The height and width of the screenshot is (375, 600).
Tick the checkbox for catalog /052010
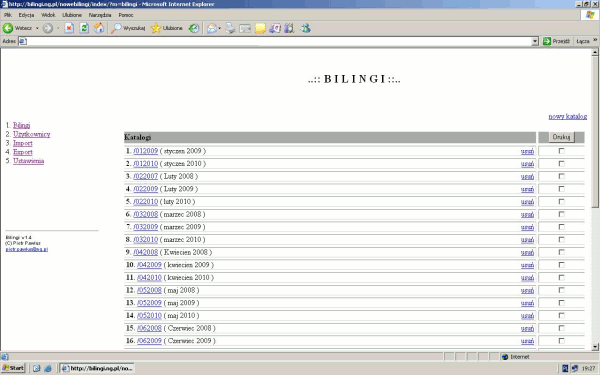pyautogui.click(x=561, y=315)
